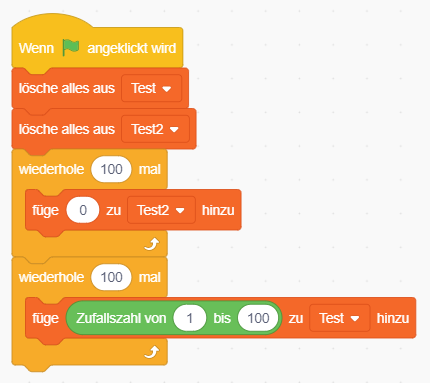This screenshot has height=383, width=430.
Task: Click the 1 field in Zufallszahl block
Action: (x=189, y=318)
